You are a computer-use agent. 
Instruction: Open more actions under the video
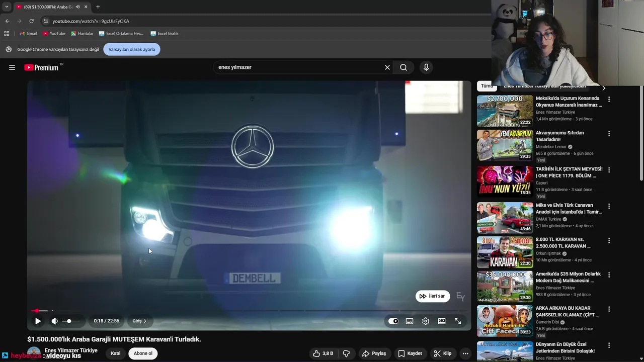pyautogui.click(x=465, y=353)
